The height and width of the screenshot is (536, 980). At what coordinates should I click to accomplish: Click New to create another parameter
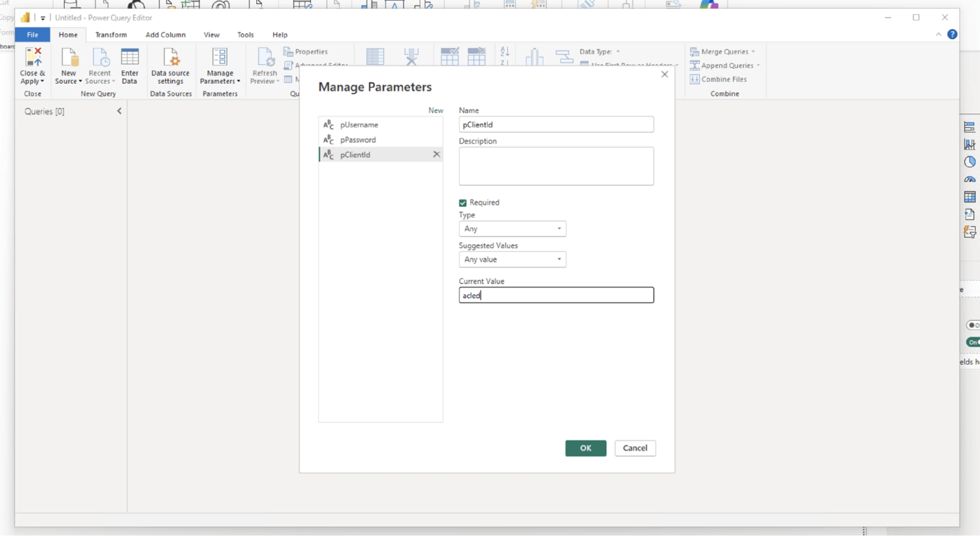click(435, 110)
